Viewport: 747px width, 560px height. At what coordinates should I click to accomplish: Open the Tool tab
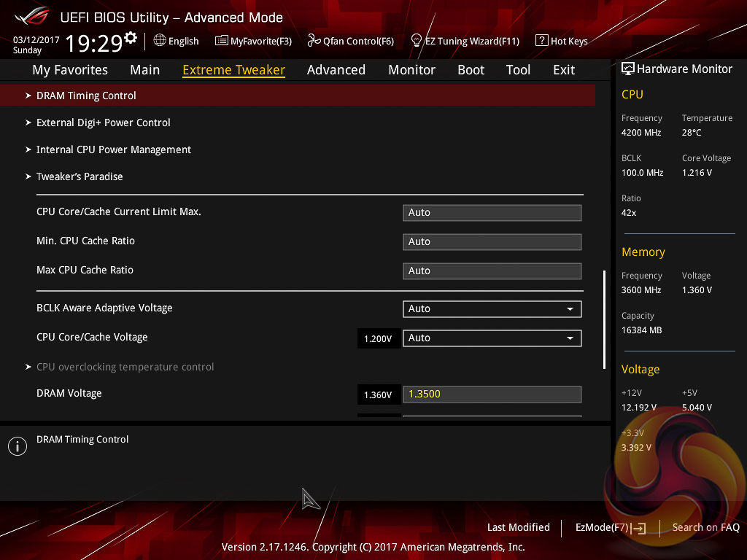519,70
